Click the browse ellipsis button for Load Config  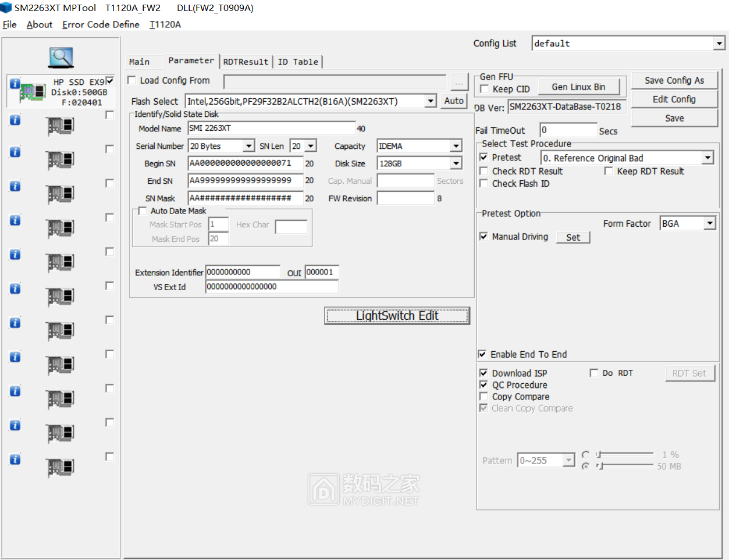(x=459, y=83)
